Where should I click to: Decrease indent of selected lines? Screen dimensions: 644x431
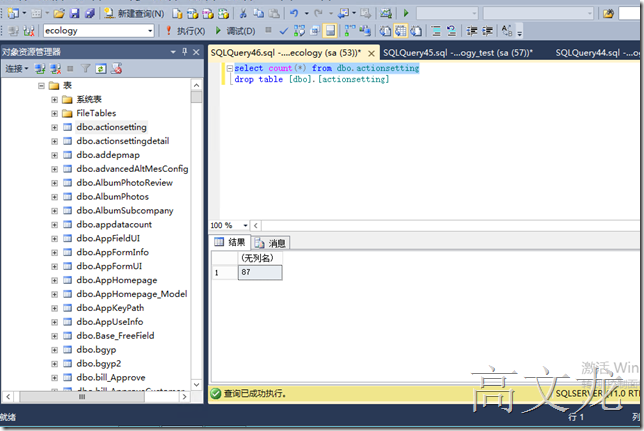472,31
